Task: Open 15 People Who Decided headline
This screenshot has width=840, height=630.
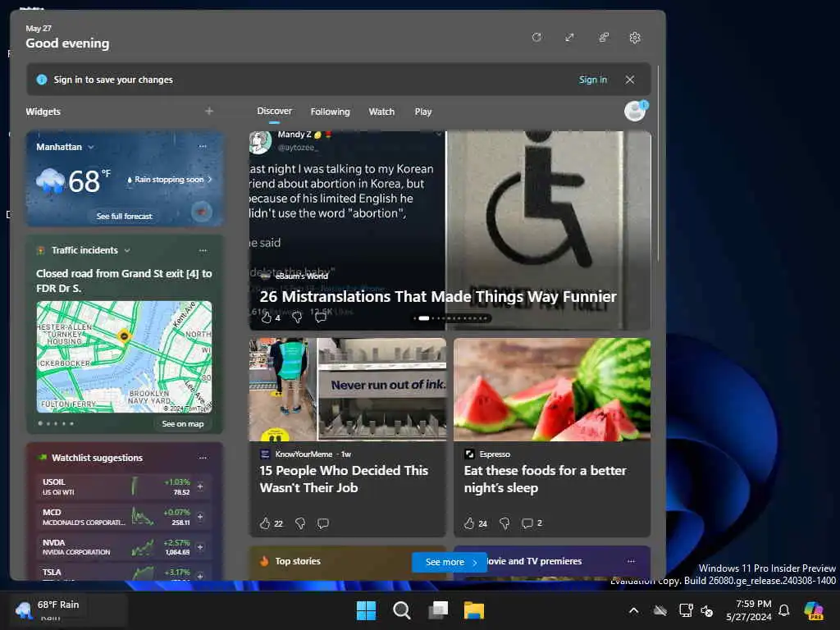Action: pyautogui.click(x=344, y=479)
